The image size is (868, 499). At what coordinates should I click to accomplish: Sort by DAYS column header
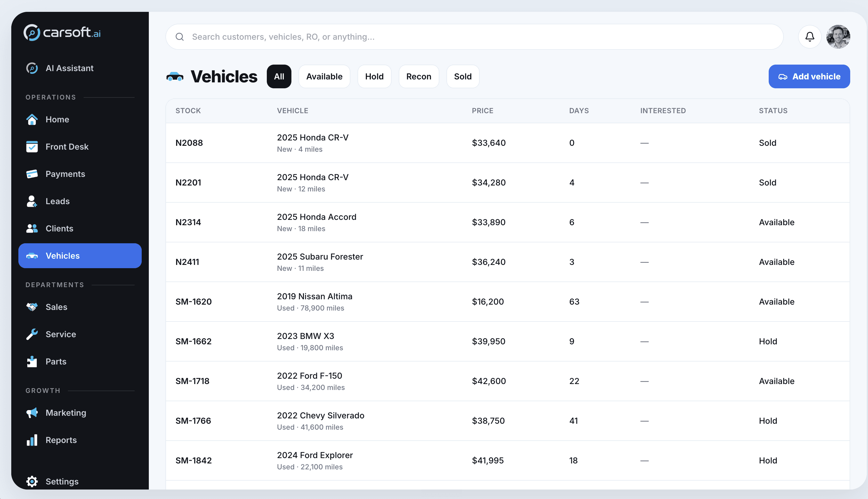(579, 111)
